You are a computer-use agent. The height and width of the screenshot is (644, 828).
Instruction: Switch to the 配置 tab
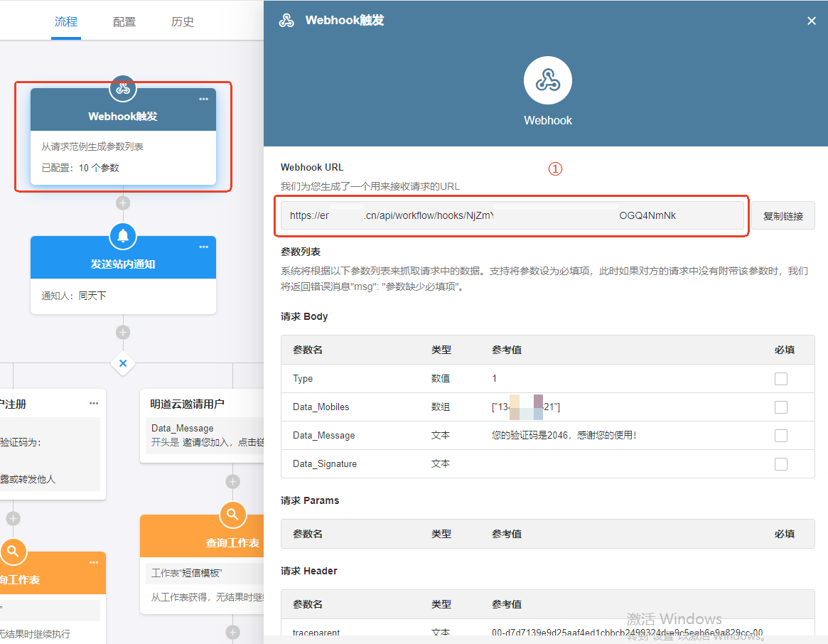tap(124, 22)
